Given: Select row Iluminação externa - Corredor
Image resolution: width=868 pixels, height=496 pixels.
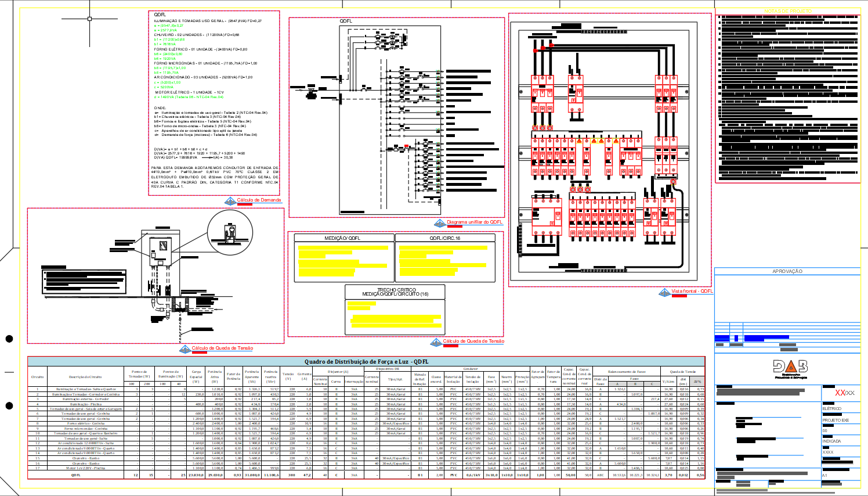Looking at the screenshot, I should 366,399.
